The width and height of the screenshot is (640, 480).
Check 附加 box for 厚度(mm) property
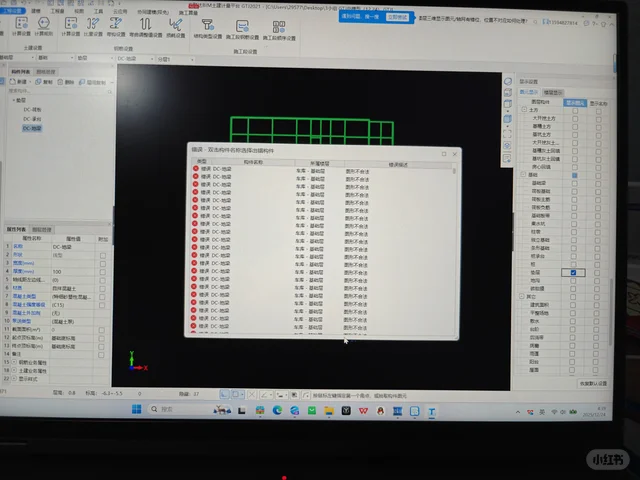[x=102, y=272]
